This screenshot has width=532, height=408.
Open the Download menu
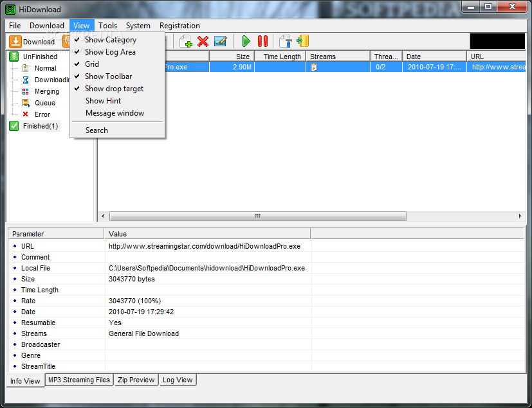point(47,26)
